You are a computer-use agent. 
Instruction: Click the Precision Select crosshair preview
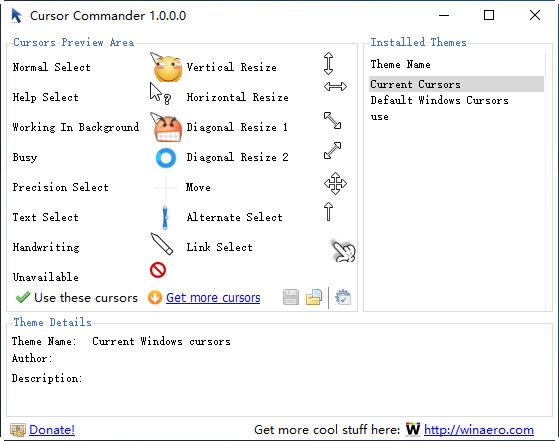click(165, 187)
